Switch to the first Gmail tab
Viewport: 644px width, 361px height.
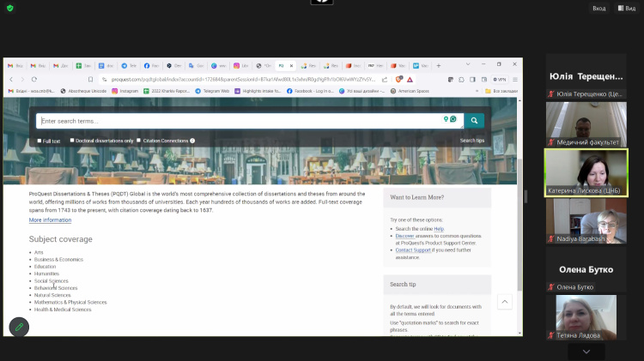[x=15, y=66]
